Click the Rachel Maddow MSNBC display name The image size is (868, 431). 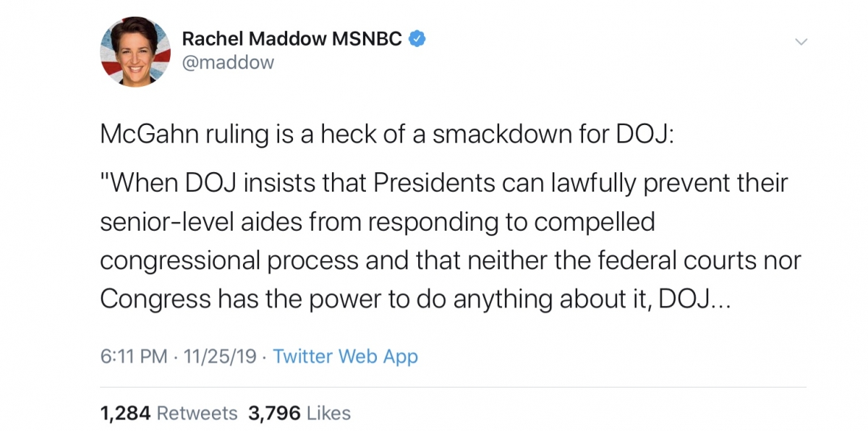click(x=292, y=39)
